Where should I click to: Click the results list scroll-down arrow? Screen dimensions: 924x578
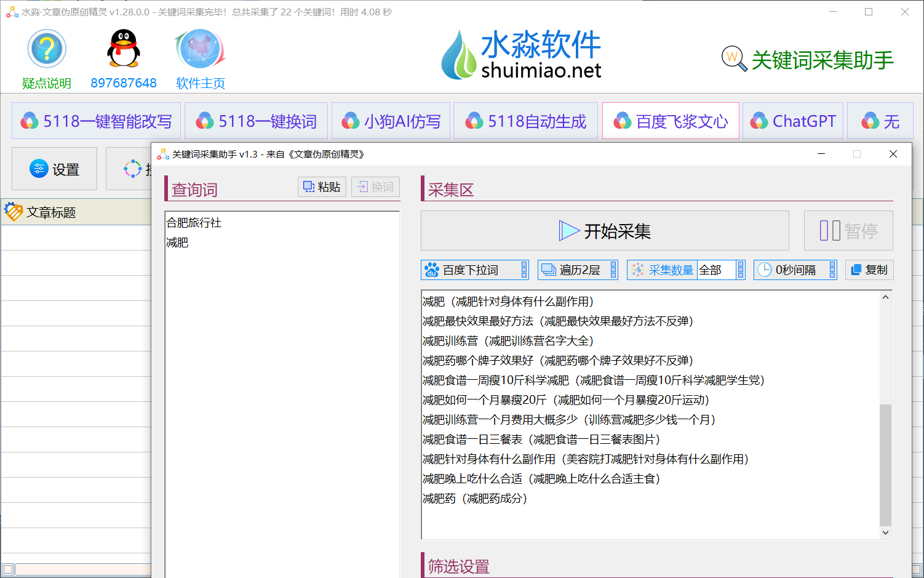(x=885, y=532)
